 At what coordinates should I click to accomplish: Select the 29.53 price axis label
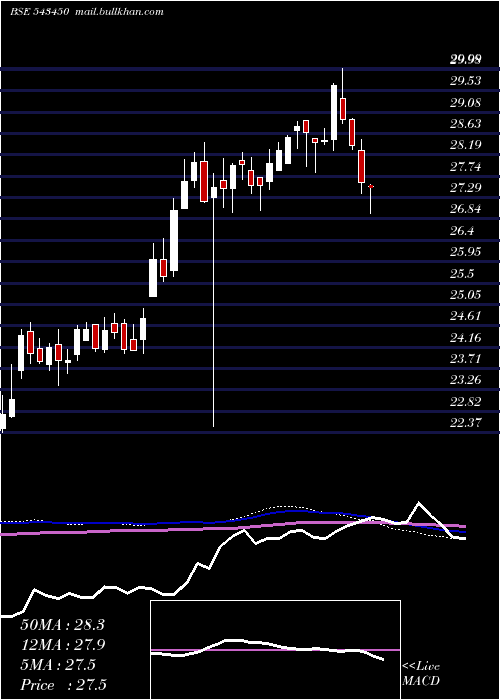tap(466, 81)
